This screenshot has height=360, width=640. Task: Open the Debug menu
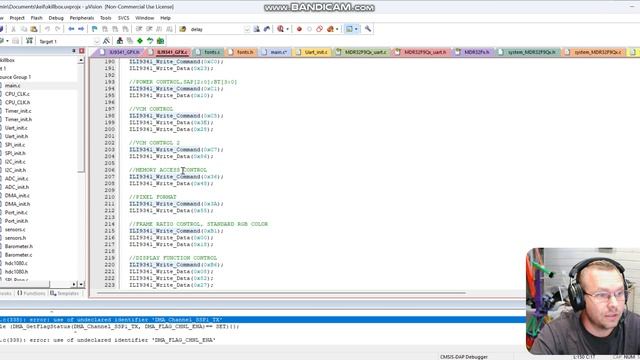click(56, 18)
